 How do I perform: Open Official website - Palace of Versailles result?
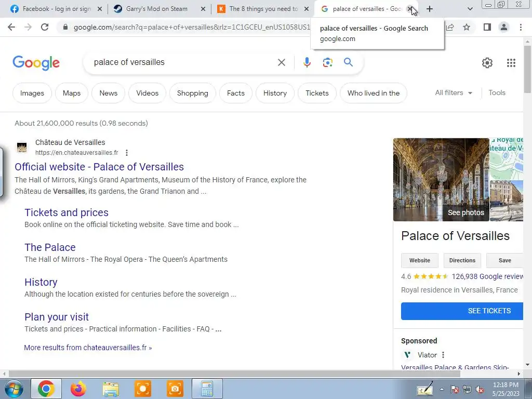coord(99,167)
